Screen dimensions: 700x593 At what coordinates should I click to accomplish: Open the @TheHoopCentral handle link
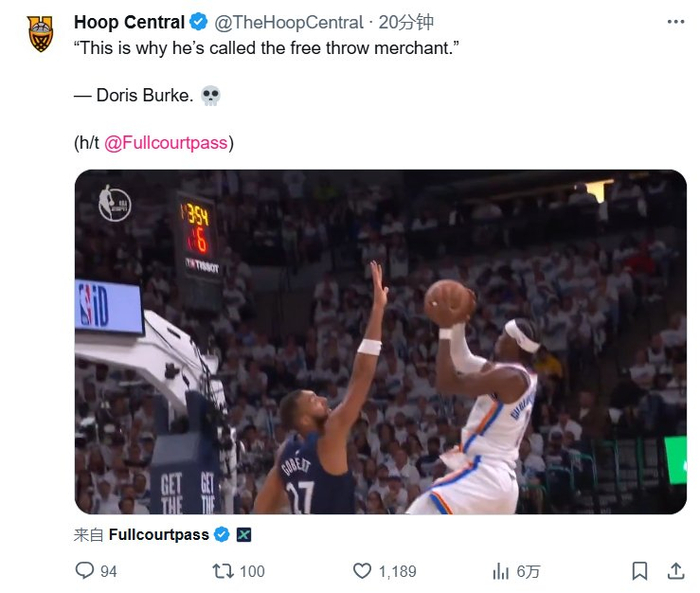288,22
